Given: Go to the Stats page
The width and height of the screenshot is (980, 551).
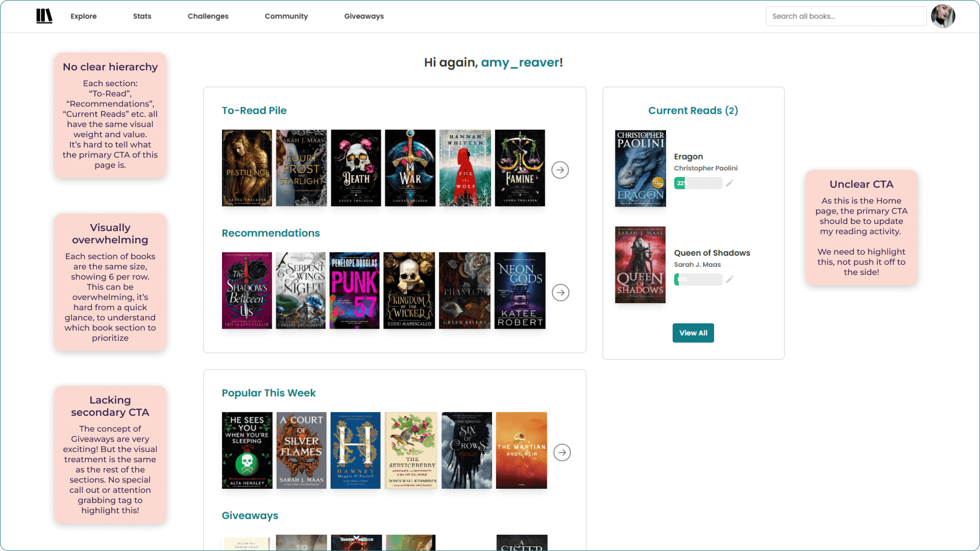Looking at the screenshot, I should coord(142,16).
